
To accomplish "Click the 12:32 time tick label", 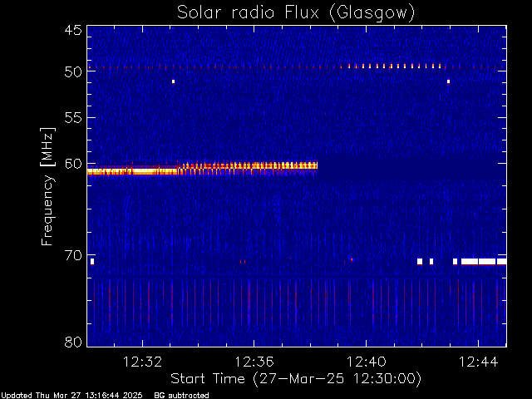I will 142,362.
